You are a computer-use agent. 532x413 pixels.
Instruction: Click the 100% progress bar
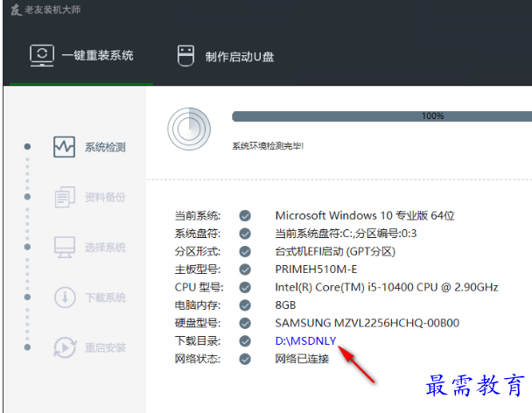381,116
